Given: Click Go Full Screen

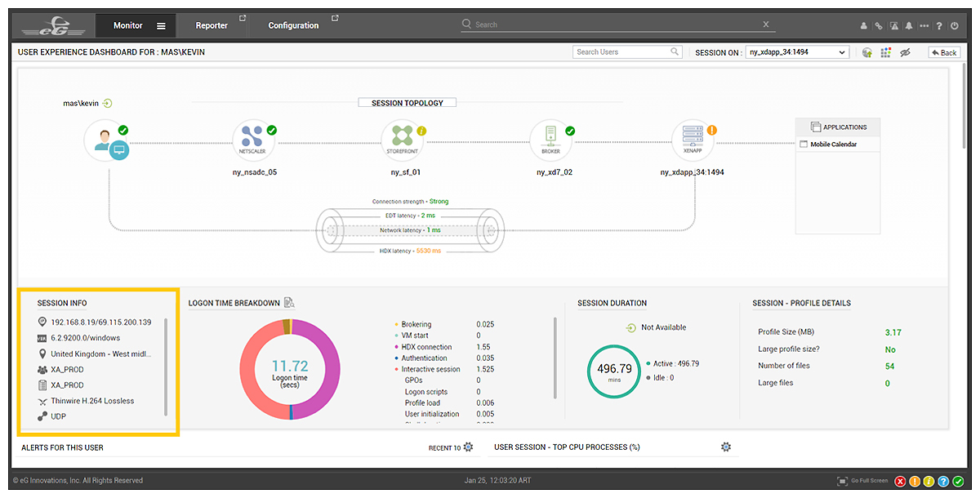Looking at the screenshot, I should (x=862, y=481).
